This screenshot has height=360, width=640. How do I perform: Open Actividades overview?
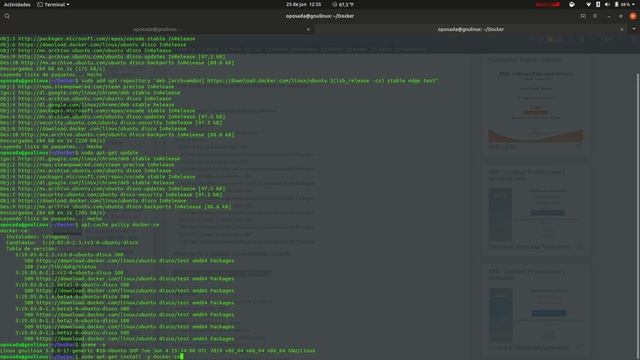pos(17,4)
